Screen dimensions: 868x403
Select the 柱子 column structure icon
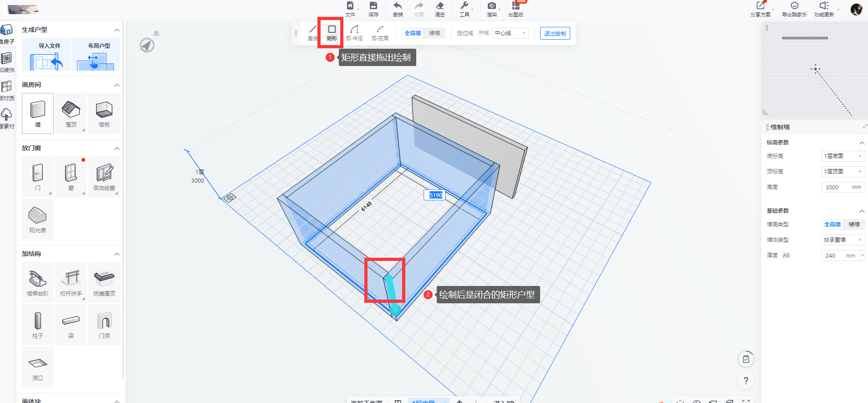tap(38, 324)
